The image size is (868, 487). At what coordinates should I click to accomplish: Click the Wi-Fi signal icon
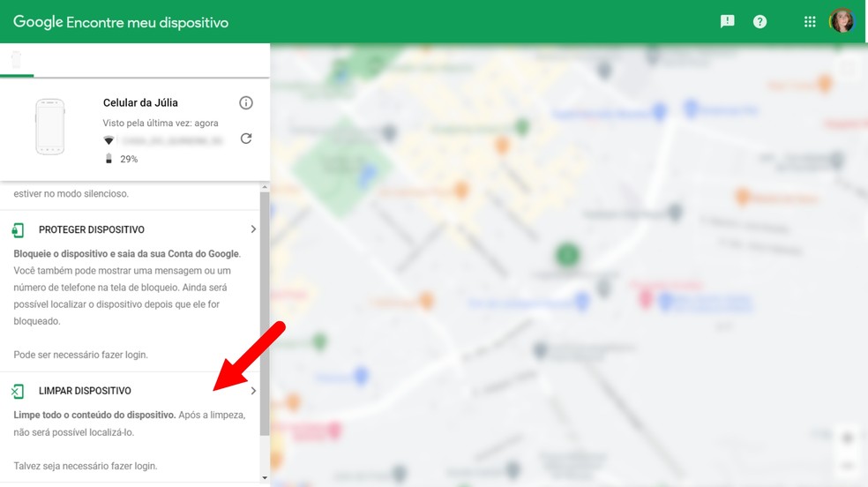point(108,140)
